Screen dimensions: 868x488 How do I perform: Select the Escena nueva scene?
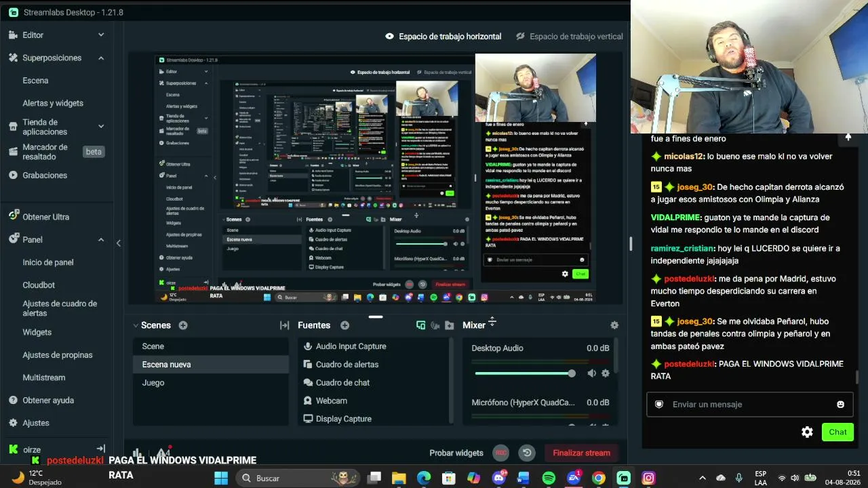(211, 365)
